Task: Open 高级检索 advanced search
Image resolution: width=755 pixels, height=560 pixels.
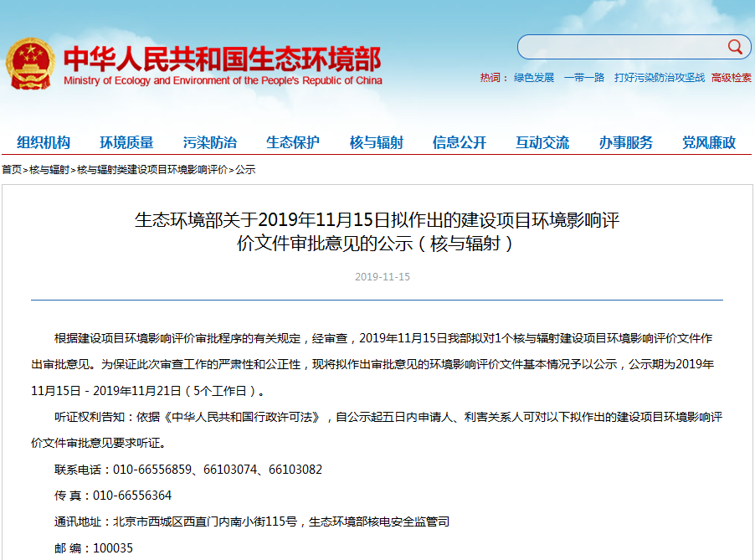Action: pyautogui.click(x=732, y=78)
